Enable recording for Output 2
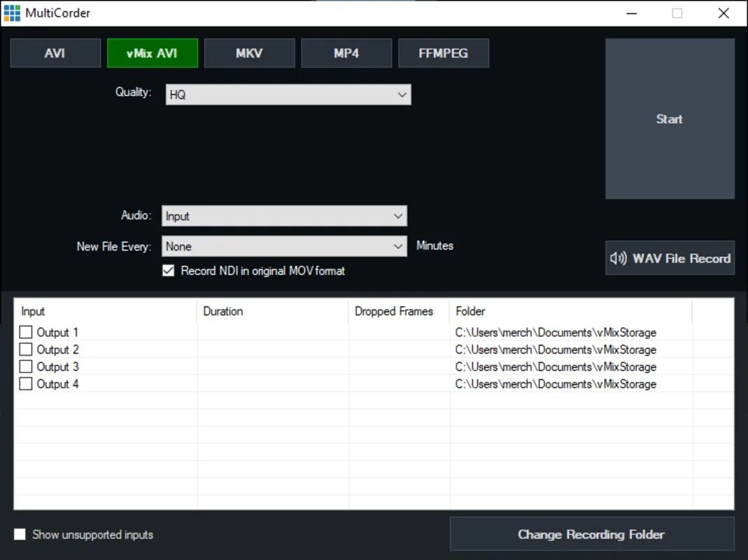The width and height of the screenshot is (748, 560). (26, 349)
